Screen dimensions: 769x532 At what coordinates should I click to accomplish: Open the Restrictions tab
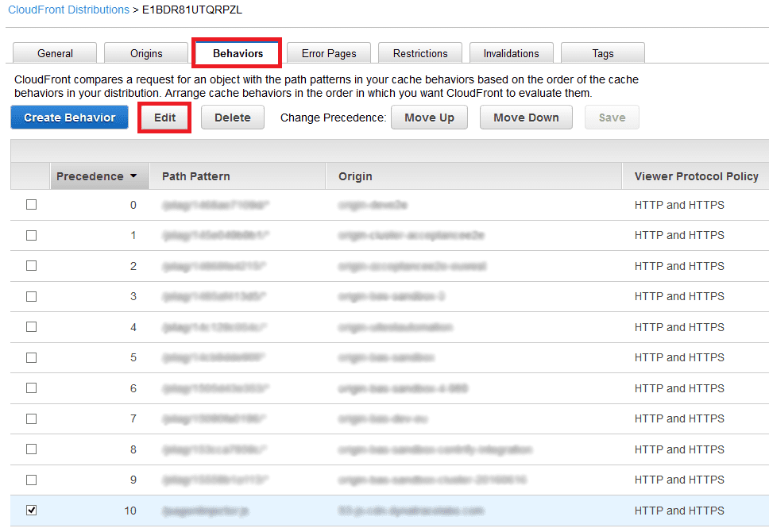[420, 53]
